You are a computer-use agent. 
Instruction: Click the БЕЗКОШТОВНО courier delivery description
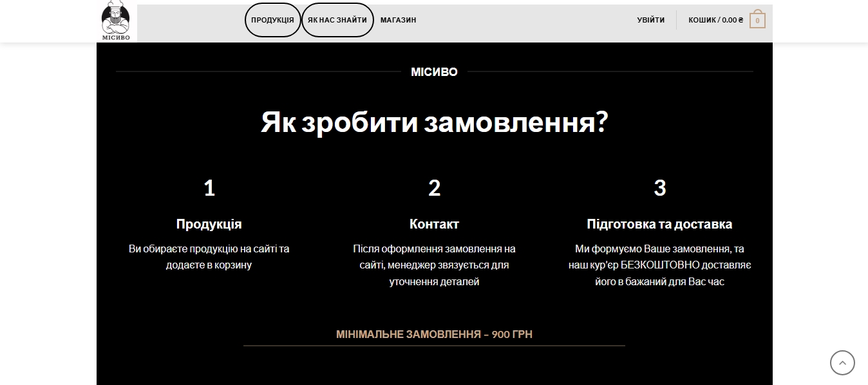(x=659, y=265)
